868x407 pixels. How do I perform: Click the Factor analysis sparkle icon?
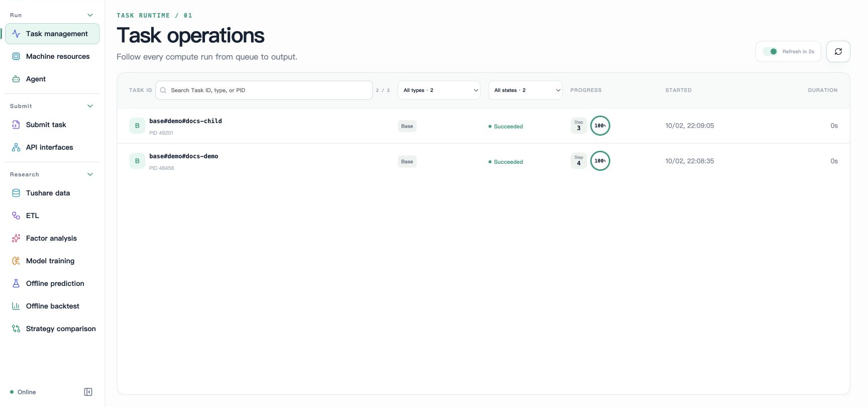[x=16, y=238]
